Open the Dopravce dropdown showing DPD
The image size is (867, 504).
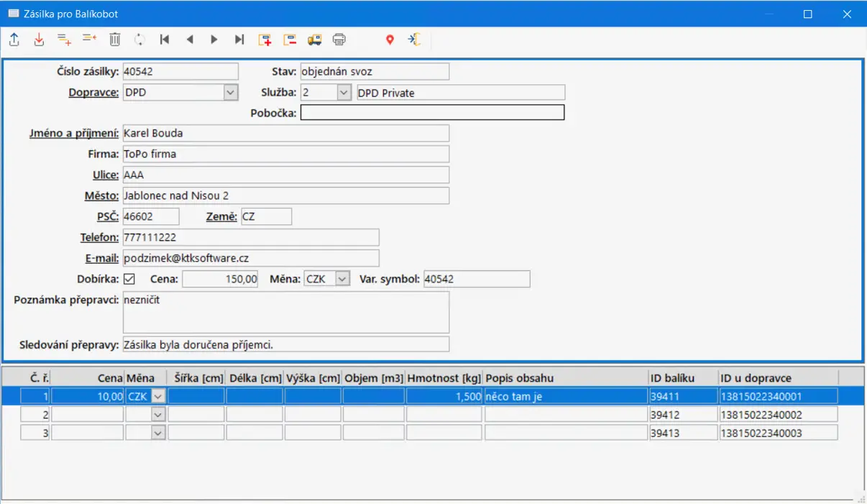tap(230, 92)
